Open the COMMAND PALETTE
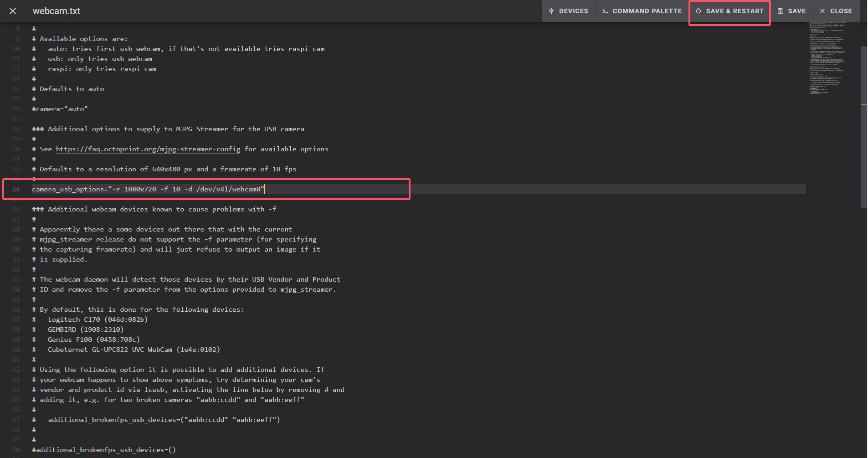Viewport: 868px width, 458px height. click(x=642, y=11)
